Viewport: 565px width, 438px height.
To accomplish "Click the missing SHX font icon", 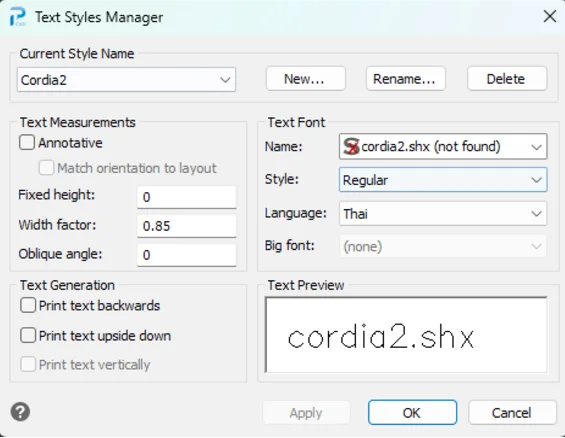I will [351, 146].
